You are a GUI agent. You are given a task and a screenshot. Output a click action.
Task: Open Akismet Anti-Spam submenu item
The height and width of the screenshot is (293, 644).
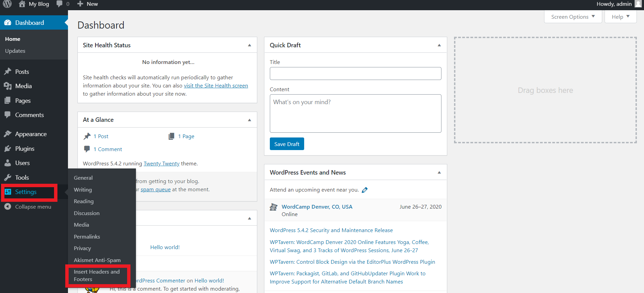[x=97, y=260]
